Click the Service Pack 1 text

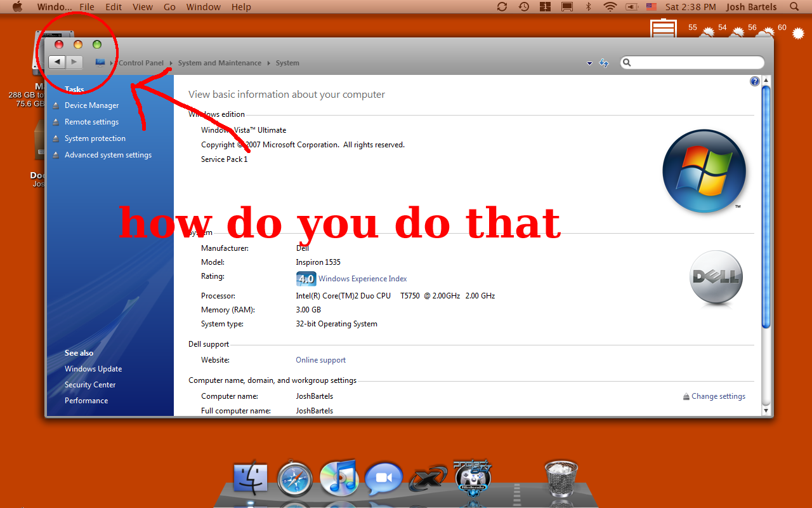pos(225,159)
